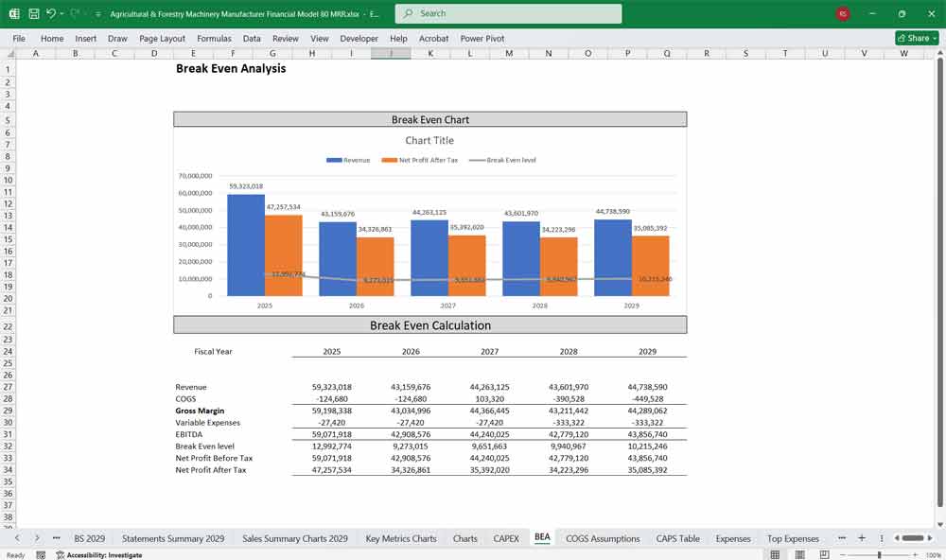Open the Formulas ribbon tab
The width and height of the screenshot is (946, 560).
pos(214,39)
